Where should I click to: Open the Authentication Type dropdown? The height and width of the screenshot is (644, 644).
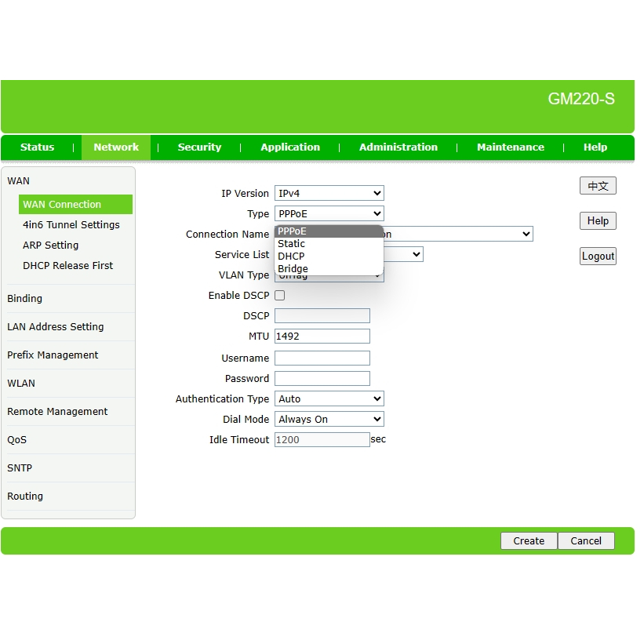click(329, 399)
